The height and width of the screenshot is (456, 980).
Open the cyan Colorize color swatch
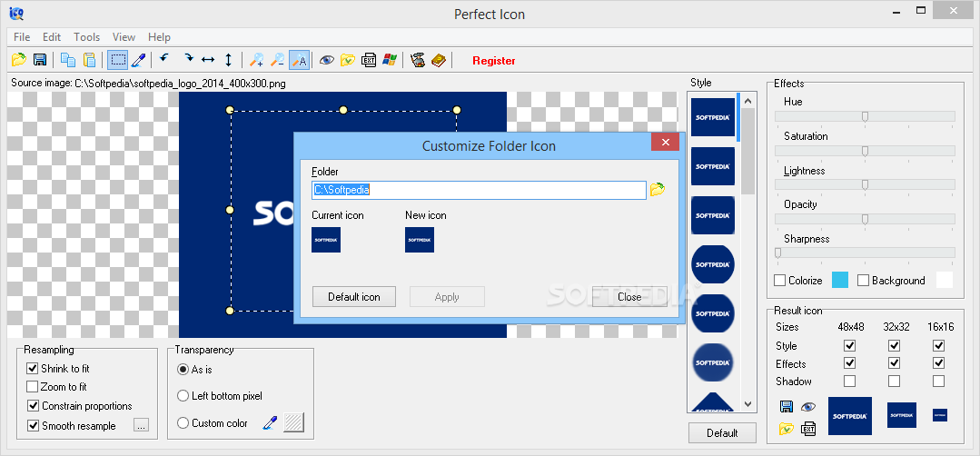840,281
